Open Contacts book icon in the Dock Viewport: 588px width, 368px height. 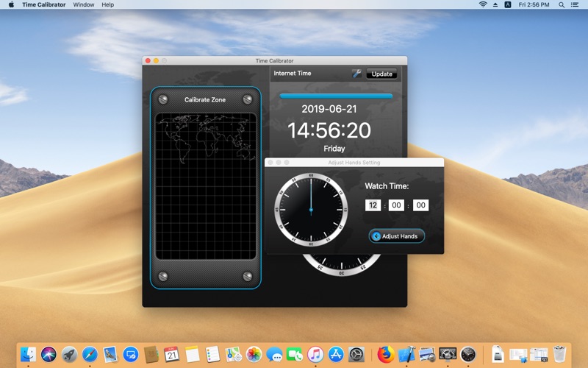[151, 354]
